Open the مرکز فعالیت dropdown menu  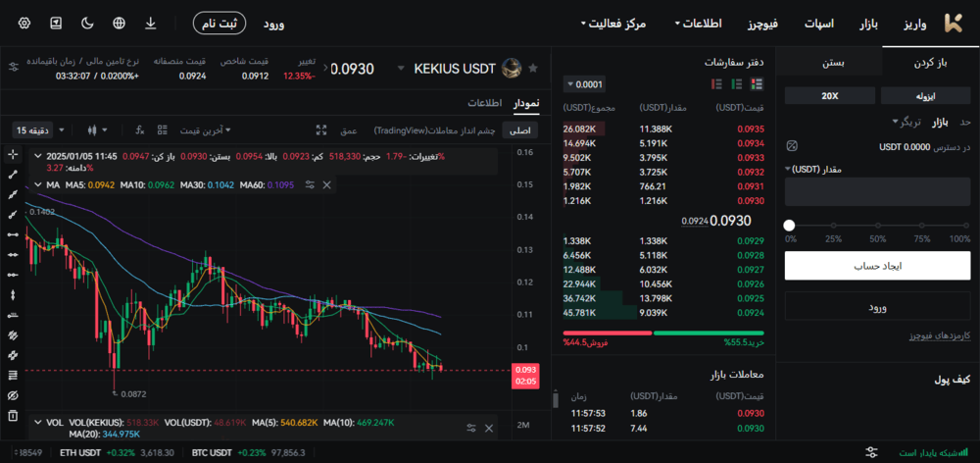click(x=613, y=24)
